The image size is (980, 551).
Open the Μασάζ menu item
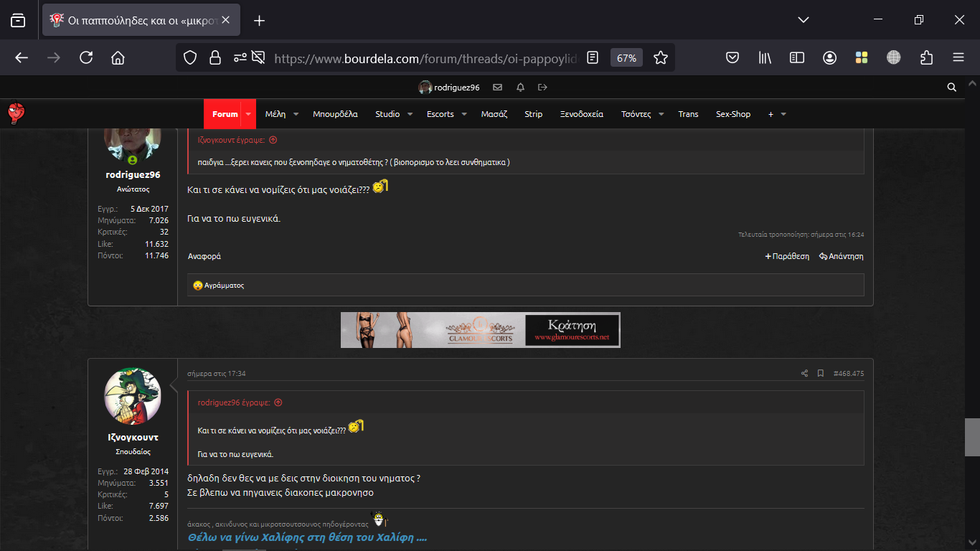pos(494,114)
